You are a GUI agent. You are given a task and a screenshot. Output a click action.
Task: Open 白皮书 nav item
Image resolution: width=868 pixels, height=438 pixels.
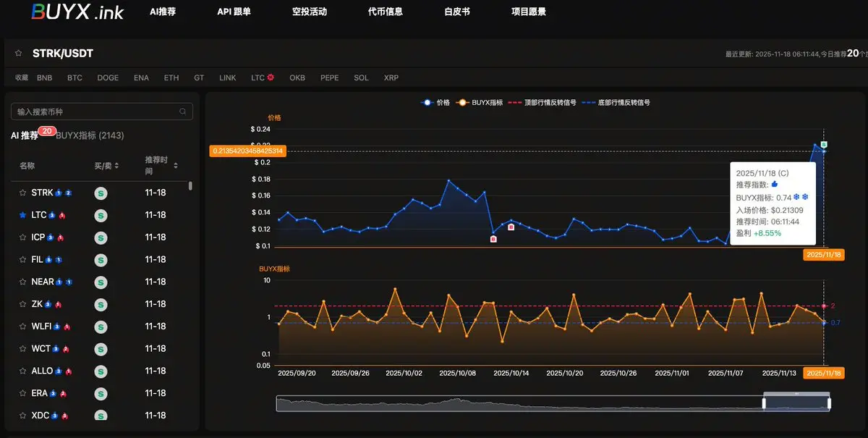coord(457,12)
